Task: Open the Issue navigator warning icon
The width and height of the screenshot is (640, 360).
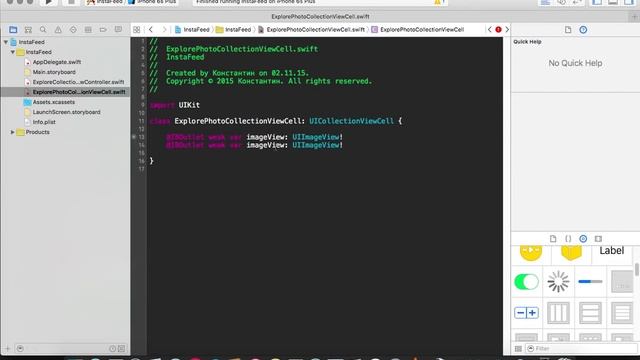Action: (x=58, y=30)
